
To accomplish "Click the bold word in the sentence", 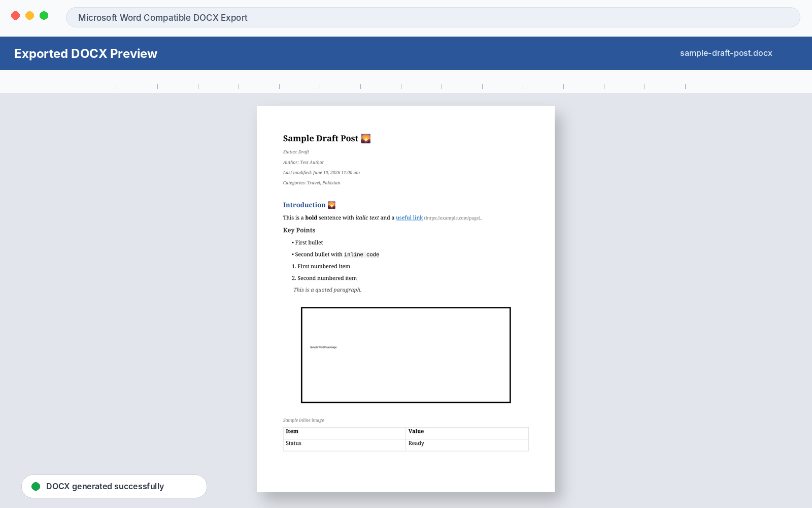I will tap(311, 218).
